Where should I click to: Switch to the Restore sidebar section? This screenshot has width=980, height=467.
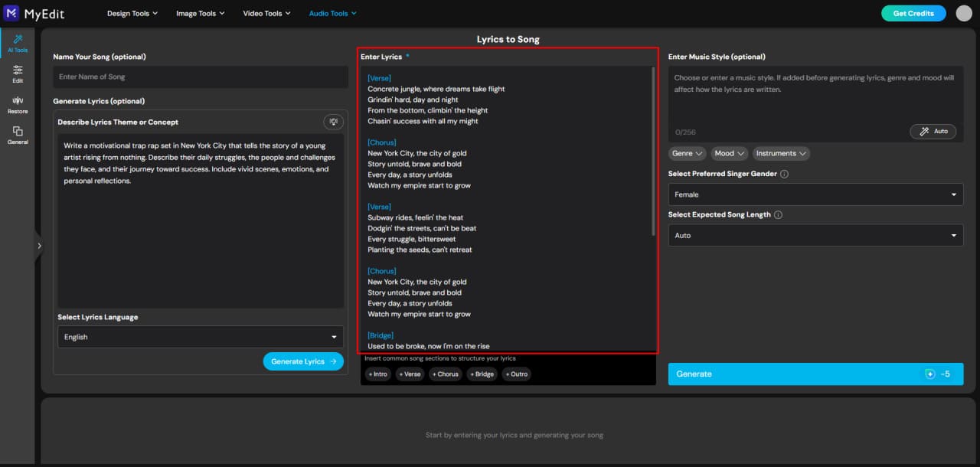click(x=17, y=103)
